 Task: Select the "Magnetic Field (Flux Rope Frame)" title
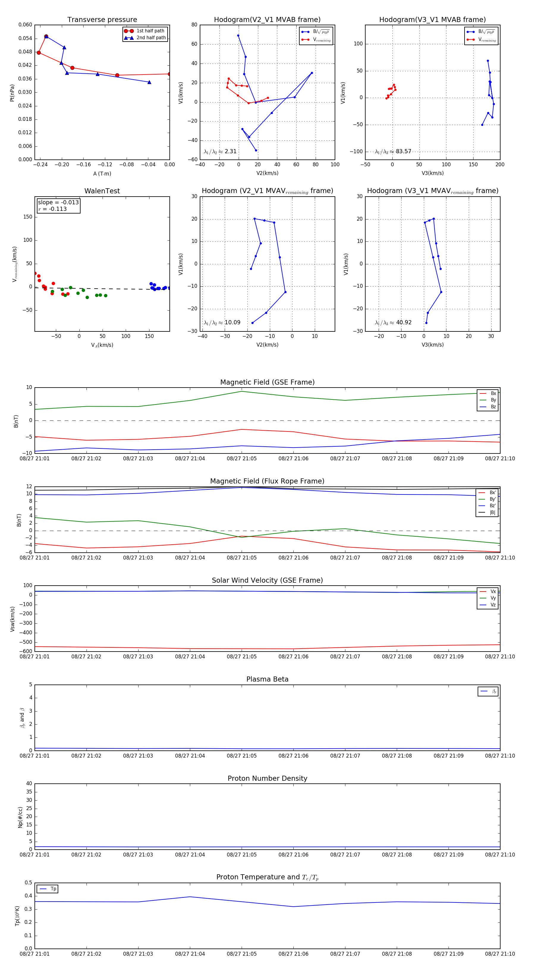[267, 481]
